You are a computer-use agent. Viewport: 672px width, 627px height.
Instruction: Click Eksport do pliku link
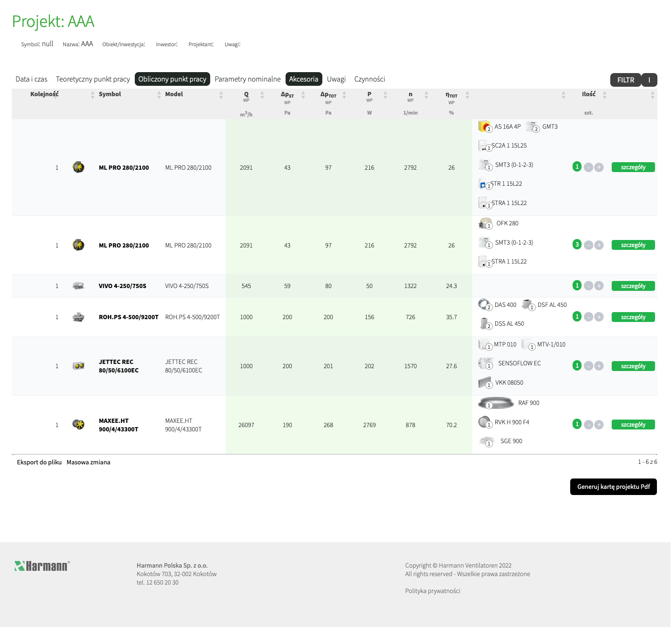pyautogui.click(x=39, y=462)
